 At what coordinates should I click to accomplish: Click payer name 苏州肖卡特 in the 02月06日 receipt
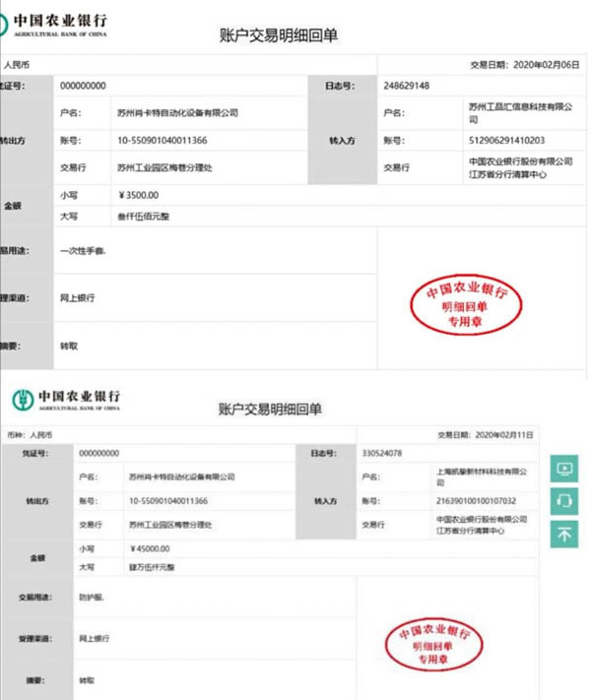point(177,113)
